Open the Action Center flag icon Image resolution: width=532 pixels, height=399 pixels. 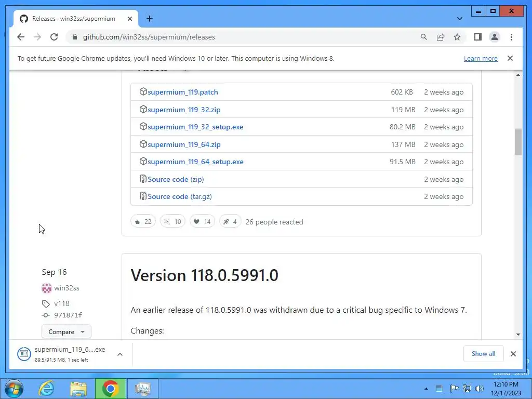click(x=454, y=389)
